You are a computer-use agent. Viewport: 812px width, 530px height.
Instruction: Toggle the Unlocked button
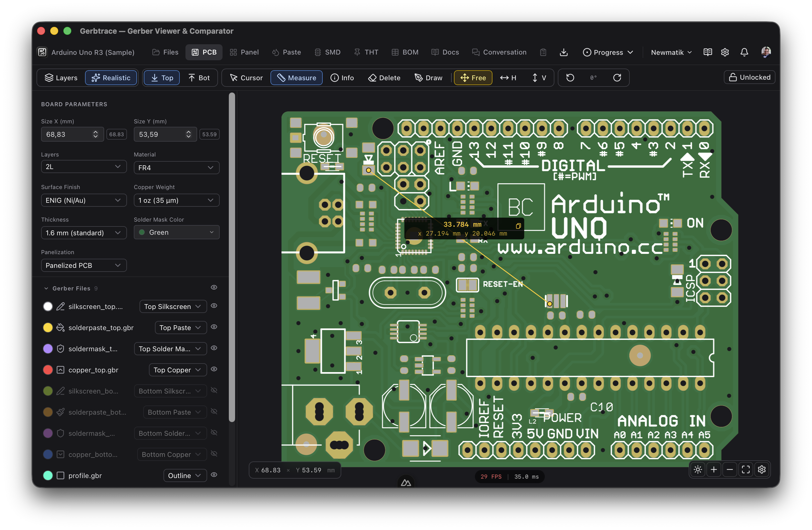[749, 77]
